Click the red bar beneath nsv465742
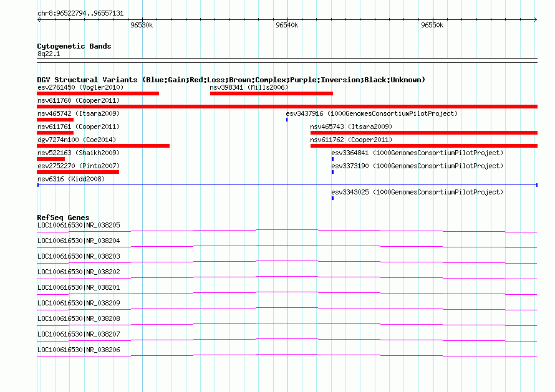Viewport: 555px width, 392px height. click(x=55, y=120)
